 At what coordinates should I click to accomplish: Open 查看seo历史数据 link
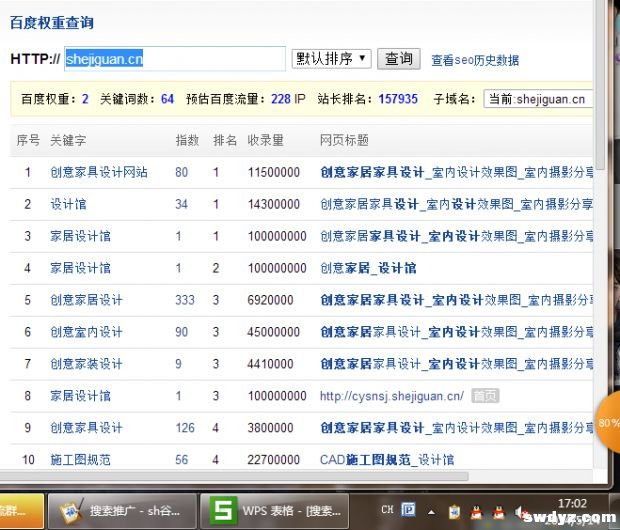click(x=475, y=60)
